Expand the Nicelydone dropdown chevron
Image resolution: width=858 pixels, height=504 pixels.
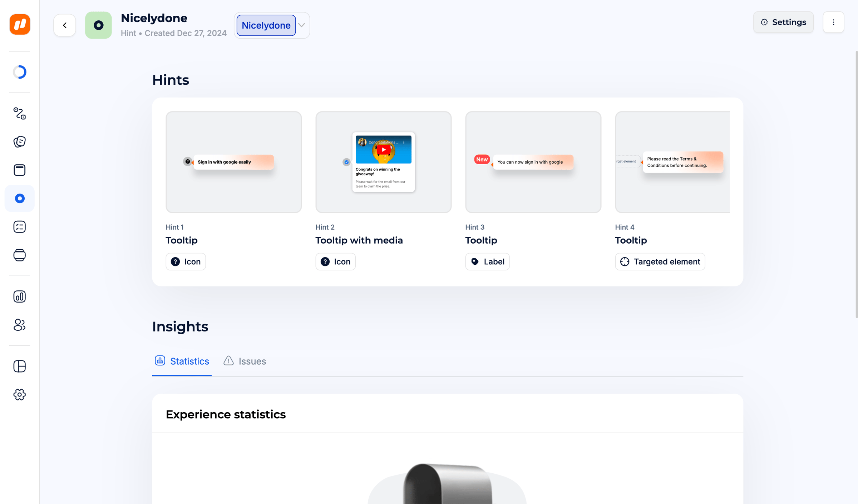pos(302,25)
